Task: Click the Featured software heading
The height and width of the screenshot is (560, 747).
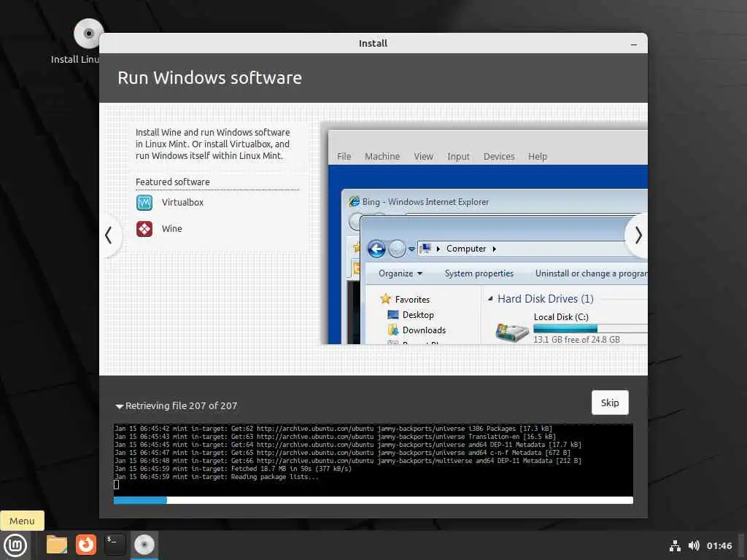Action: coord(172,182)
